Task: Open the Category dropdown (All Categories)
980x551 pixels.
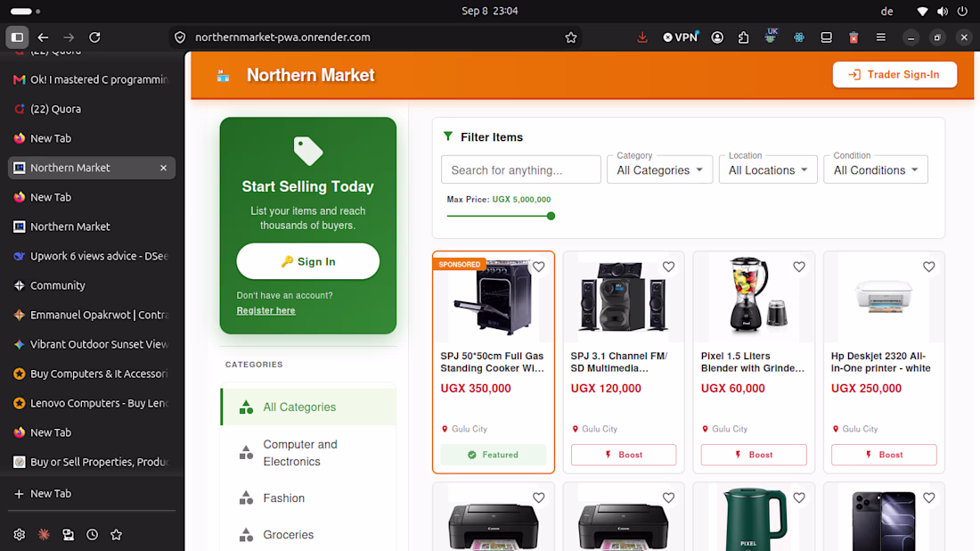Action: [659, 170]
